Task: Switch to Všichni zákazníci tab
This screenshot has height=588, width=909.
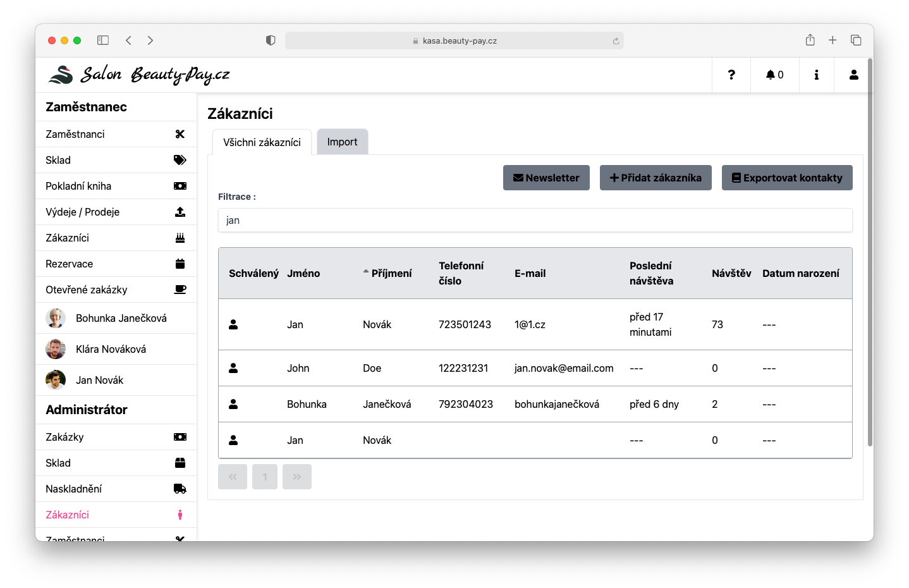Action: pyautogui.click(x=262, y=142)
